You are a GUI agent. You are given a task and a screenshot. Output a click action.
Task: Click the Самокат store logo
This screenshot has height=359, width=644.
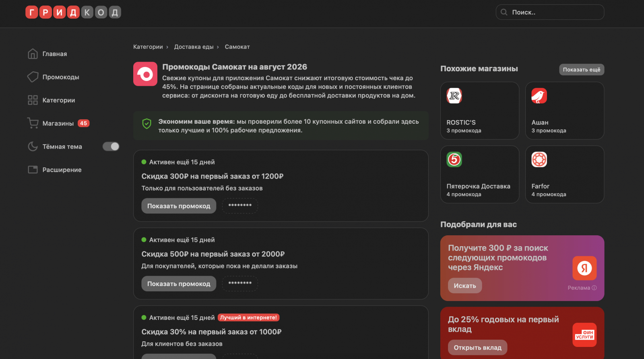145,74
